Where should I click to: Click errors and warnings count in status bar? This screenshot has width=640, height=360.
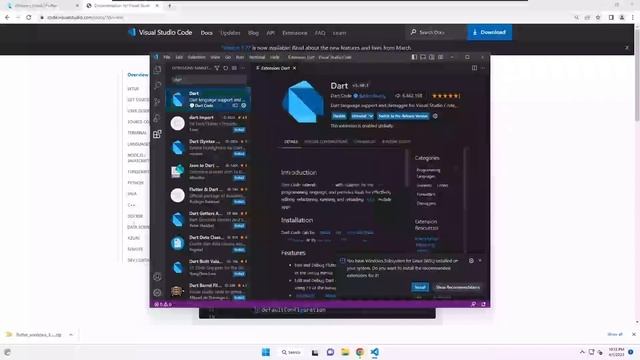tap(163, 304)
